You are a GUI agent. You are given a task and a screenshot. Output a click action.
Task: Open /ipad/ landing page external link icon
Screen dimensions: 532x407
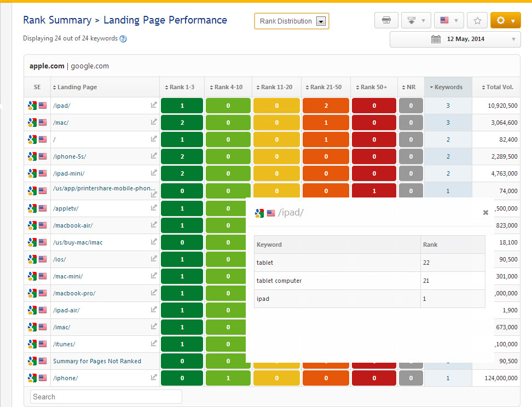click(x=154, y=105)
